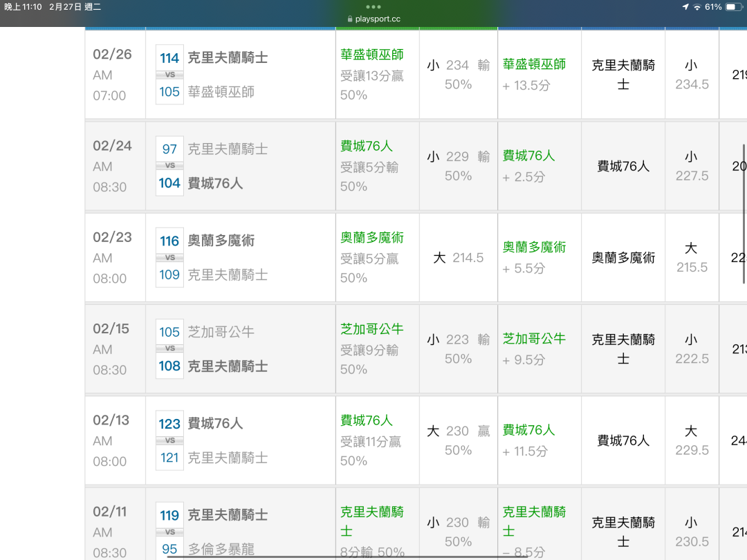This screenshot has width=747, height=560.
Task: Tap the Wi-Fi icon in status bar
Action: (x=697, y=7)
